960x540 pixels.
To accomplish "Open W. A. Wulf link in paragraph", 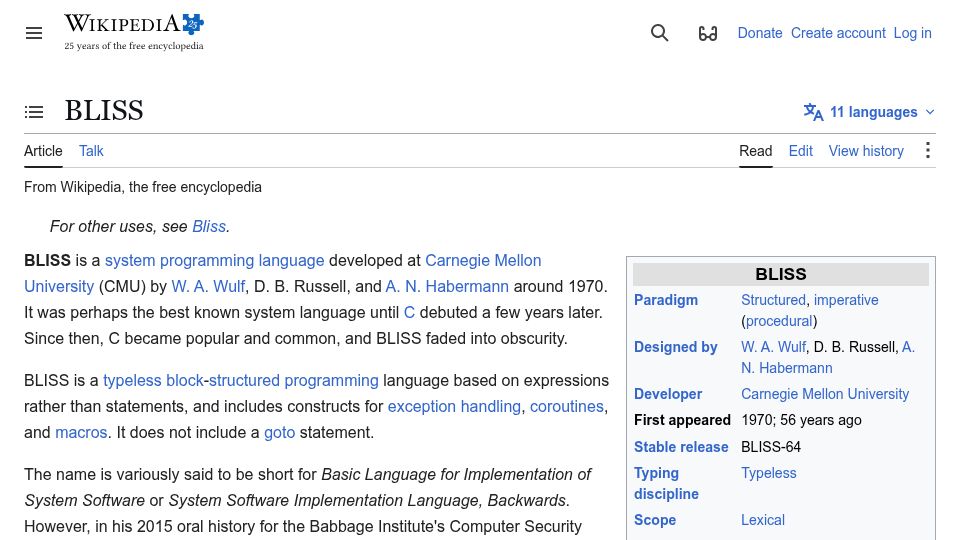I will [208, 287].
